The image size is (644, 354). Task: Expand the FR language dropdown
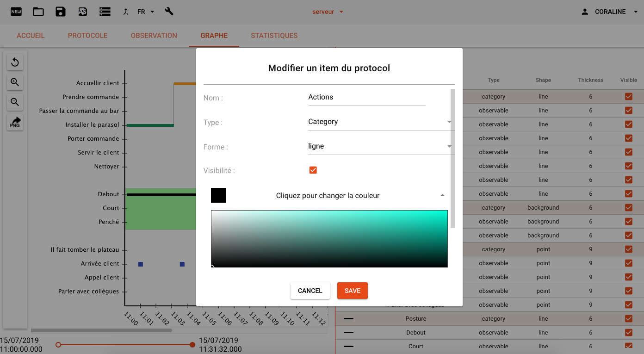point(152,12)
